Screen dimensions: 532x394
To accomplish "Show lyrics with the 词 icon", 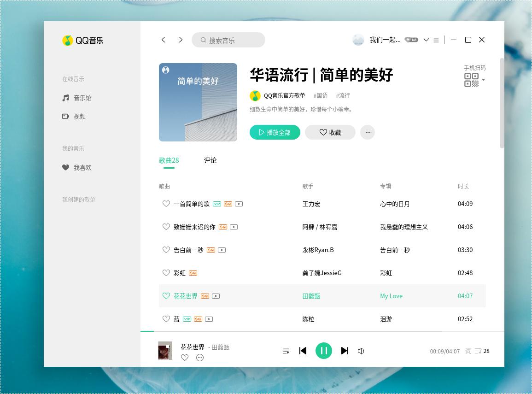I will tap(467, 351).
